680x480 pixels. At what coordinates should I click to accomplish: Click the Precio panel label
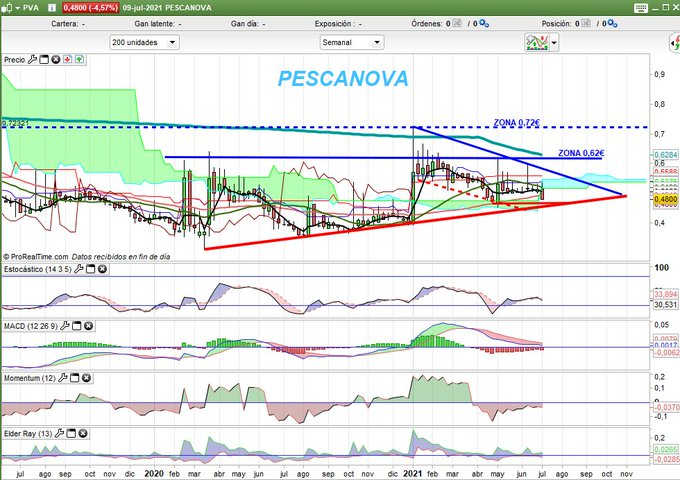14,60
